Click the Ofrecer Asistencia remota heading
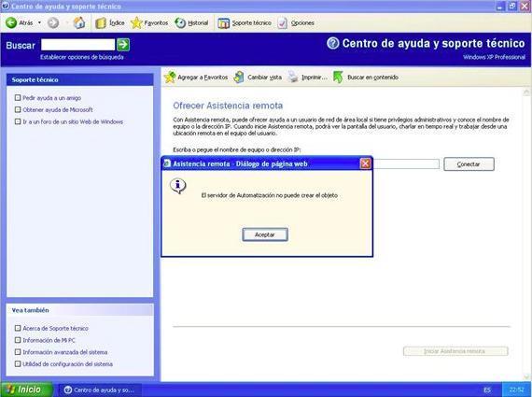Screen dimensions: 532x397 [x=228, y=106]
